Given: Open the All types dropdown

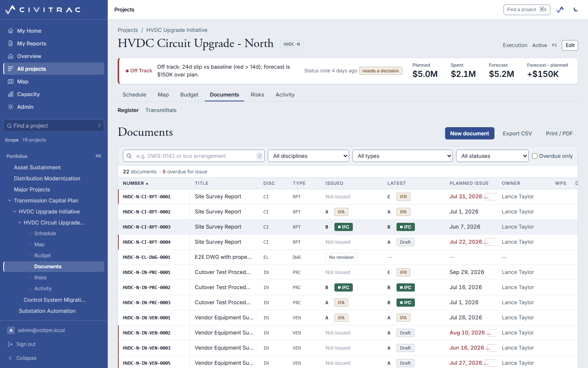Looking at the screenshot, I should [x=403, y=156].
